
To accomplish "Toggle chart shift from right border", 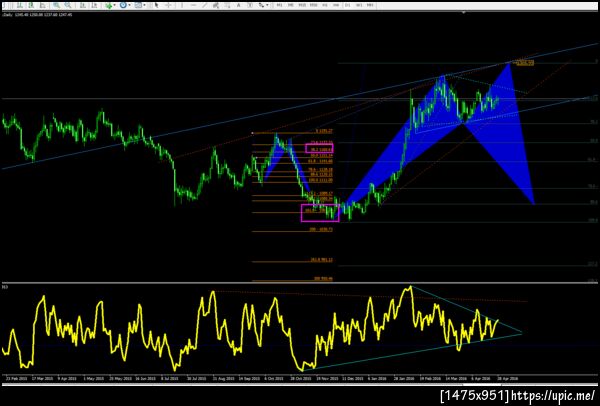I will click(94, 5).
